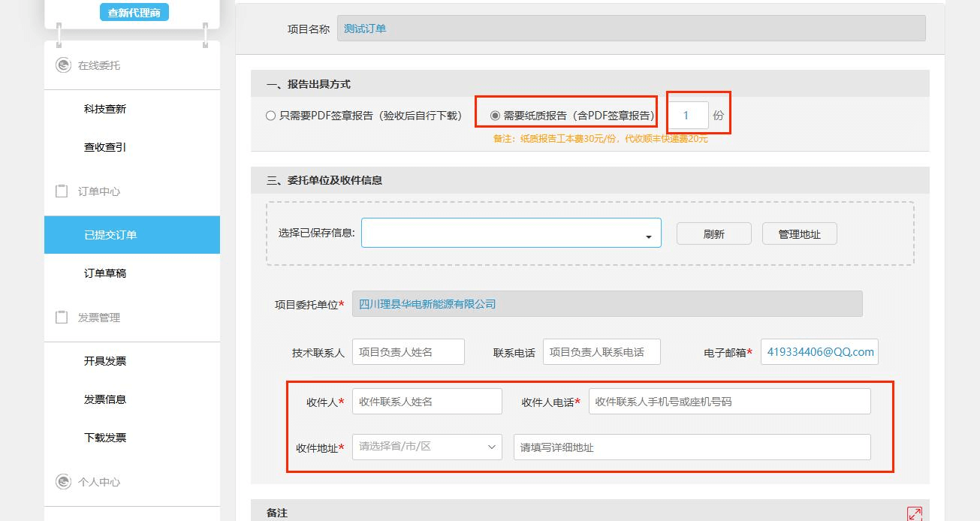Click the 发票管理 clipboard icon
Viewport: 980px width, 521px height.
click(62, 318)
